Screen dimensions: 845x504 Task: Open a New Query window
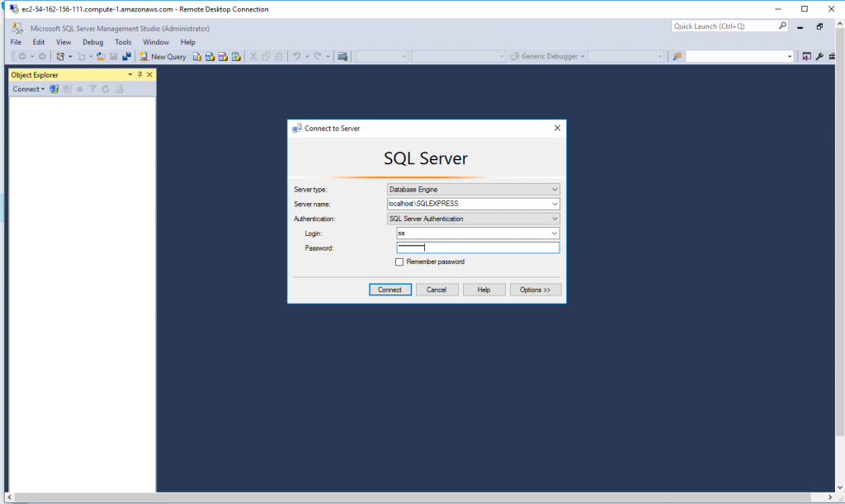pos(162,55)
